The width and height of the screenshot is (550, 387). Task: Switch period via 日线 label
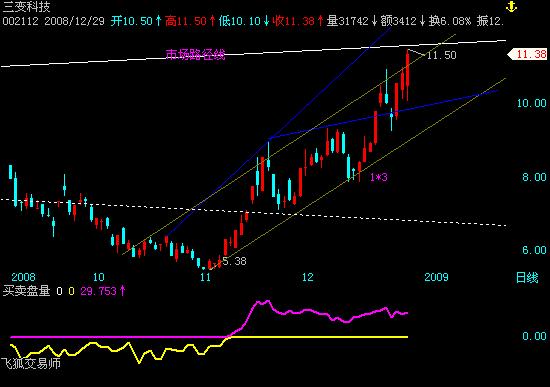527,278
